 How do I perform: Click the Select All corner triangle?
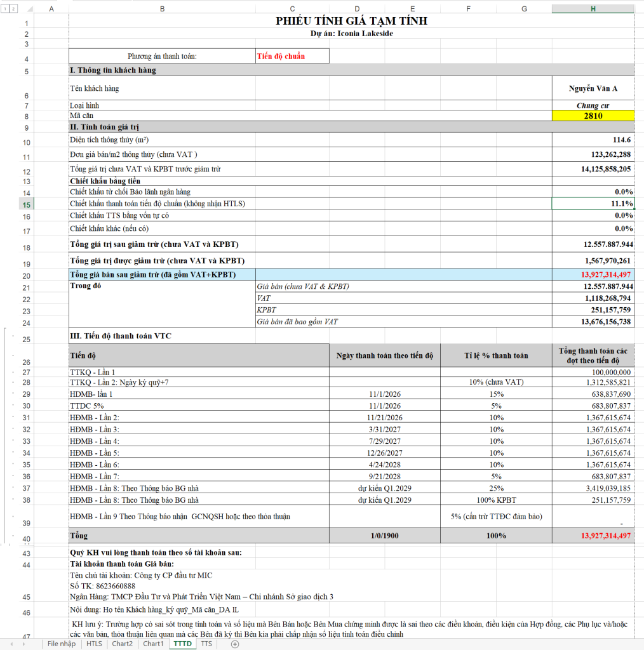[x=30, y=9]
